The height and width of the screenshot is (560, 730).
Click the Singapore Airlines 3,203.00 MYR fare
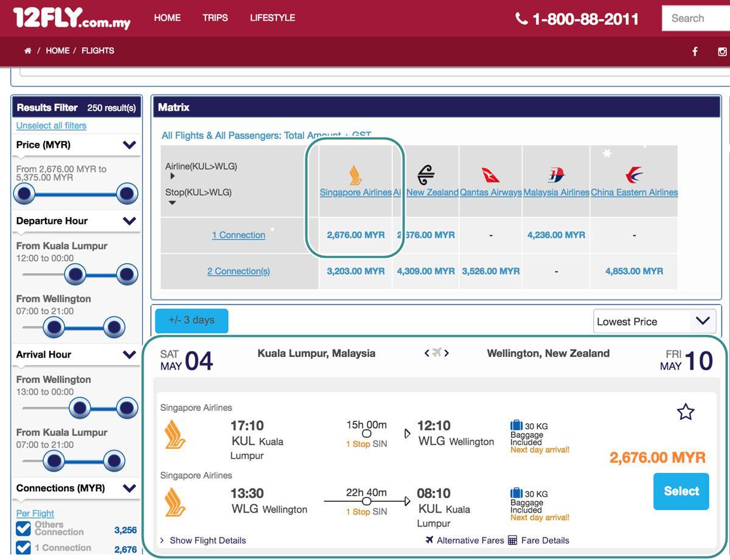point(356,271)
